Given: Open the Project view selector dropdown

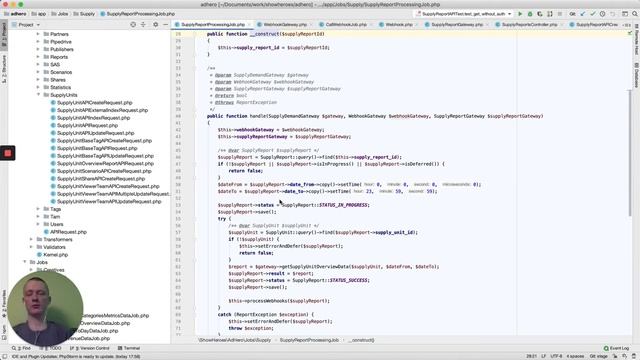Looking at the screenshot, I should pos(26,25).
